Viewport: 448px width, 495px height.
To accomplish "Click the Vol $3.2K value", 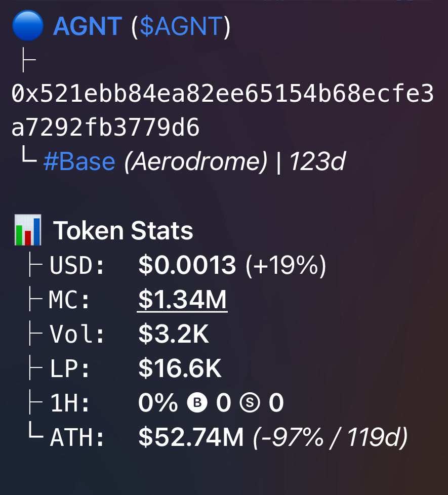I will [174, 334].
